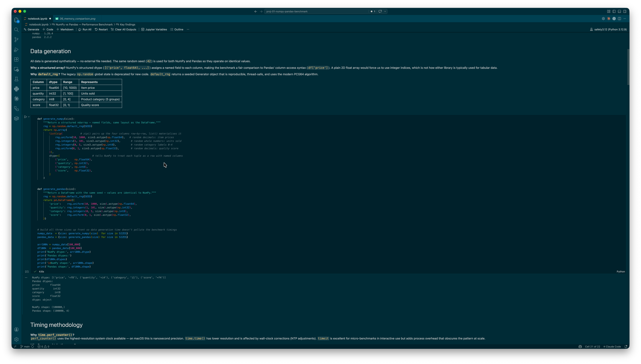Open the Claude starburst icon in activity bar
This screenshot has width=641, height=364.
17,99
